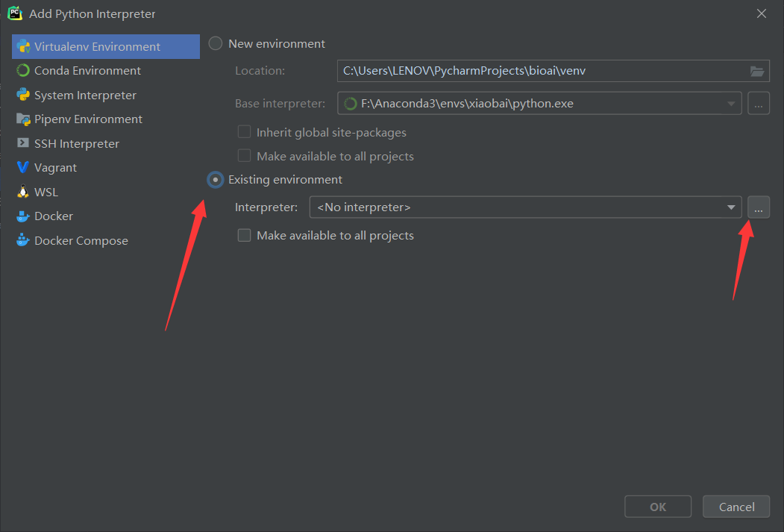Toggle Inherit global site-packages checkbox

(244, 132)
